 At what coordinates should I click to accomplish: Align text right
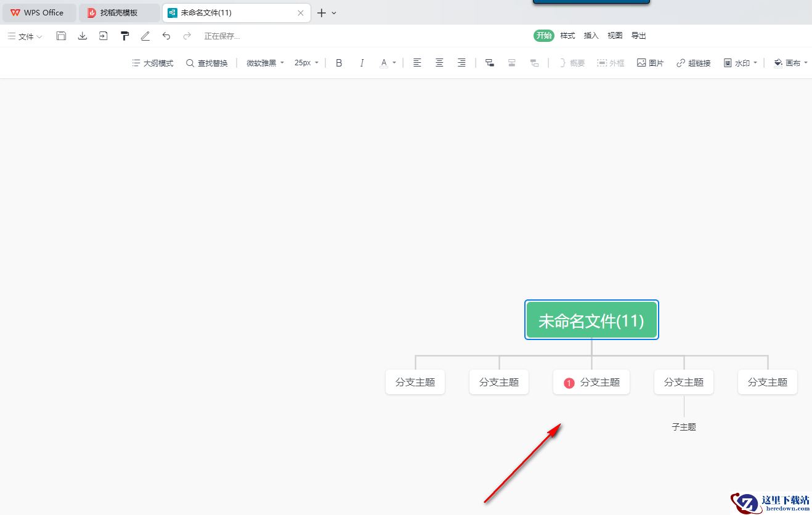461,63
